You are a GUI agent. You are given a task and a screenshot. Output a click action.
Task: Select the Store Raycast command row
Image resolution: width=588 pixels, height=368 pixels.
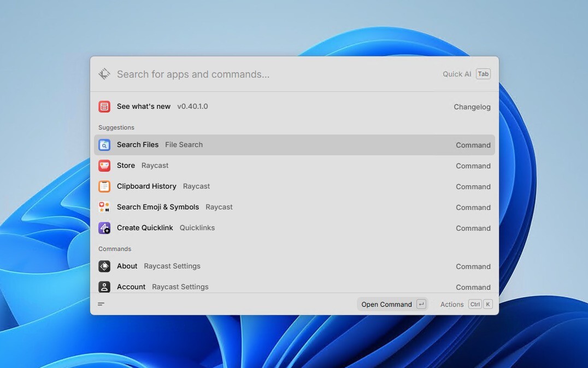point(294,166)
